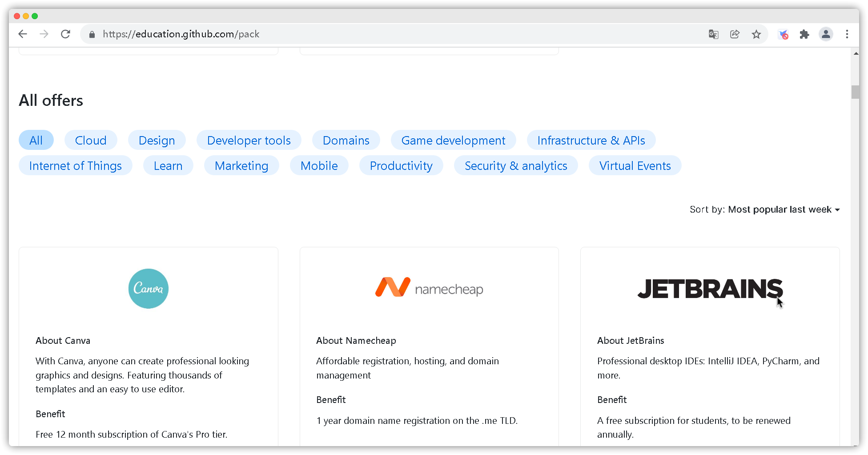Enable the Mobile offers filter
Screen dimensions: 868x455
coord(319,165)
